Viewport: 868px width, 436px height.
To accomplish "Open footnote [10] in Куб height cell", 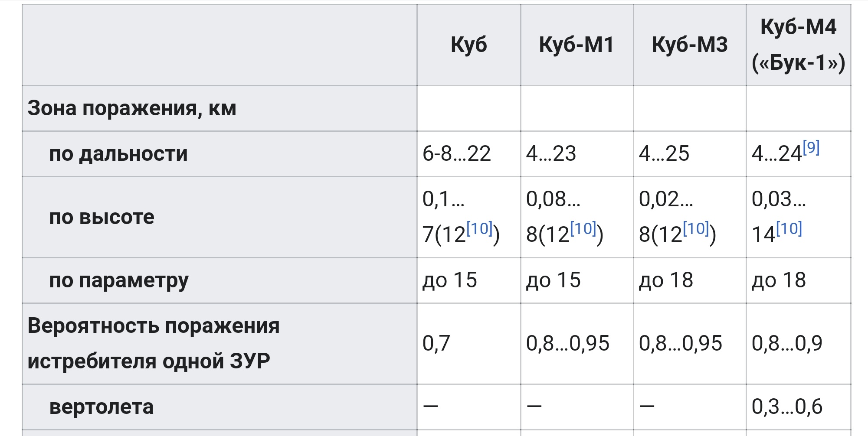I will [479, 228].
